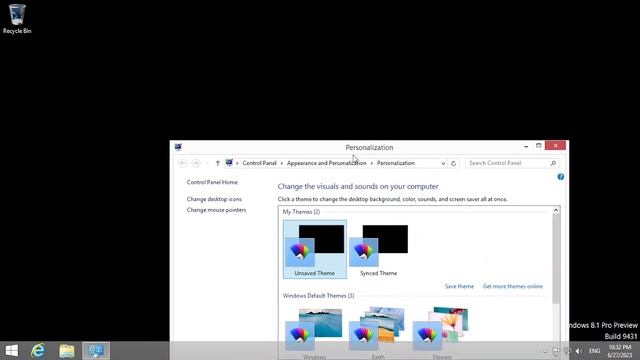The width and height of the screenshot is (640, 360).
Task: Click the Personalization breadcrumb
Action: point(396,163)
